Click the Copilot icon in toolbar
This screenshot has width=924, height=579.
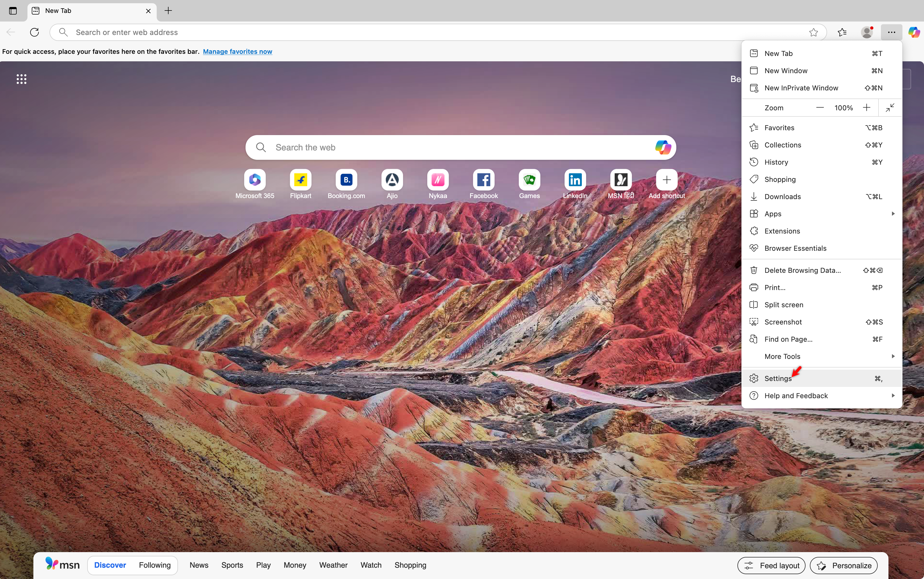914,32
